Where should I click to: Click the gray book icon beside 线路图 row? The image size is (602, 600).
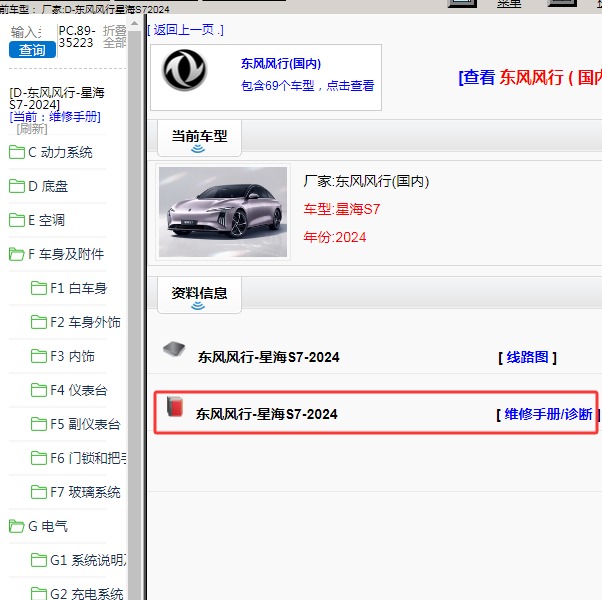click(x=174, y=349)
